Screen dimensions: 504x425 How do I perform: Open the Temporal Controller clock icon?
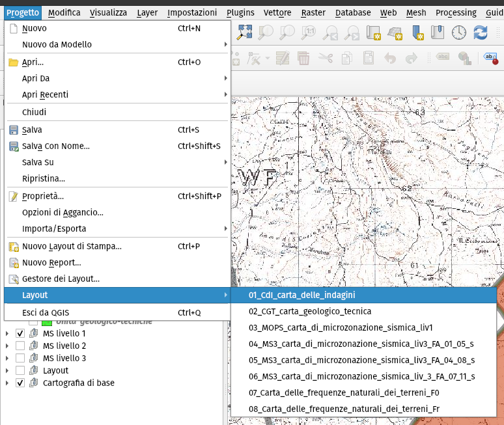click(x=459, y=33)
